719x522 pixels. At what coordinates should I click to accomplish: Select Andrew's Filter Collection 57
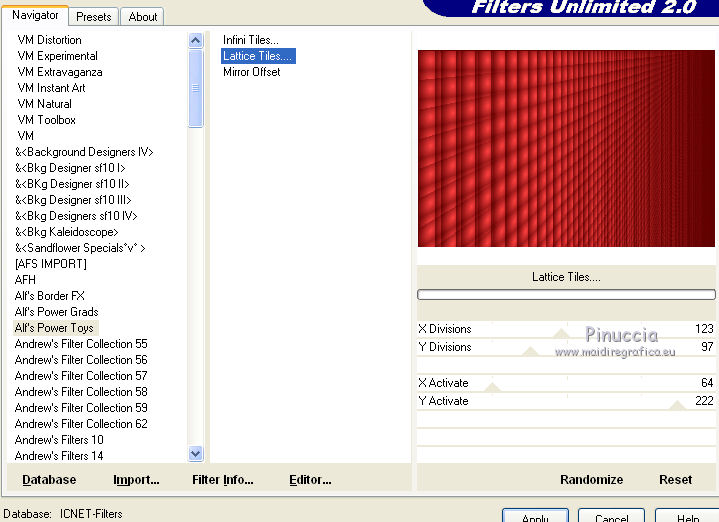(81, 376)
